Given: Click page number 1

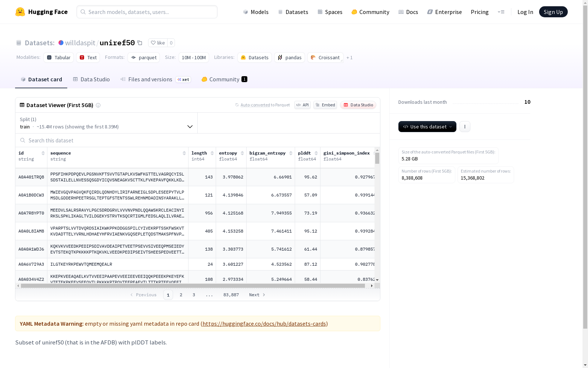Looking at the screenshot, I should [x=168, y=295].
